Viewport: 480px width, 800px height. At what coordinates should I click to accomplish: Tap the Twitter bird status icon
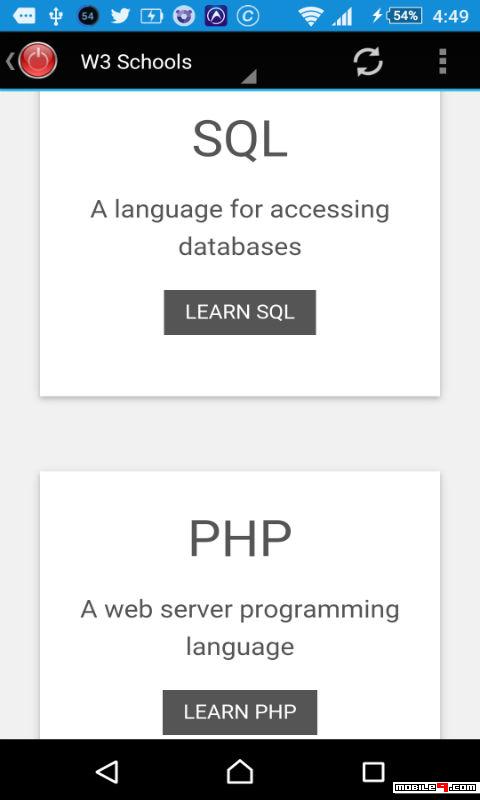(x=120, y=16)
